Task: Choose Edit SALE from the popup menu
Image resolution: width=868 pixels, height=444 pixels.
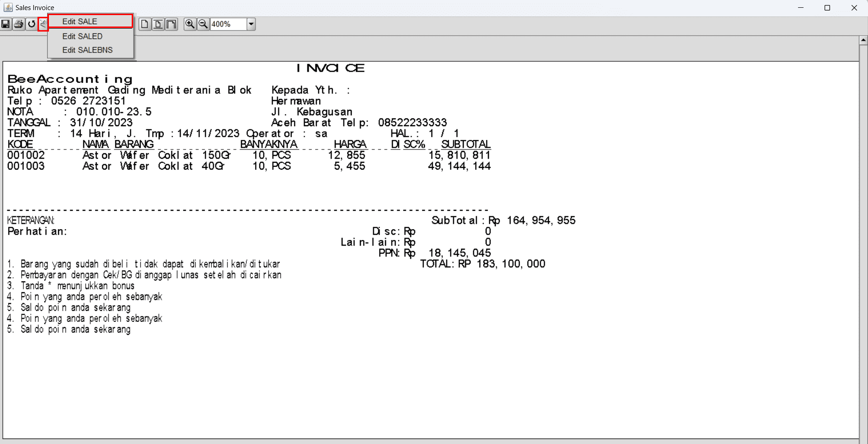Action: 91,21
